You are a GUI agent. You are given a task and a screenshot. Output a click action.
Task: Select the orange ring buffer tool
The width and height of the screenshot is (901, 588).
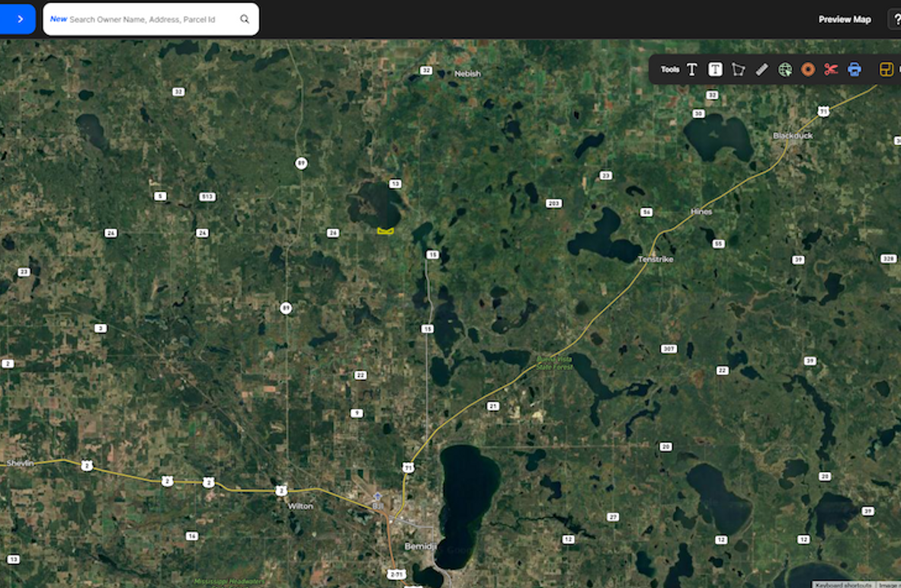point(808,69)
